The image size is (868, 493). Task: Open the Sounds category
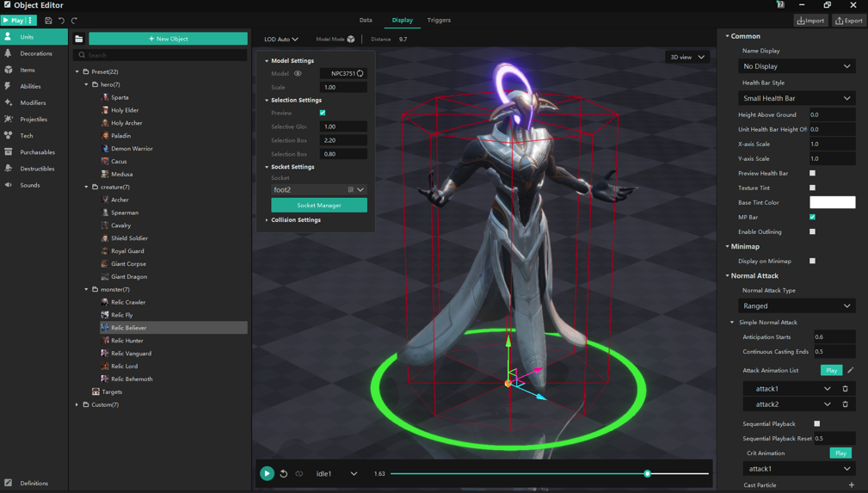tap(34, 185)
